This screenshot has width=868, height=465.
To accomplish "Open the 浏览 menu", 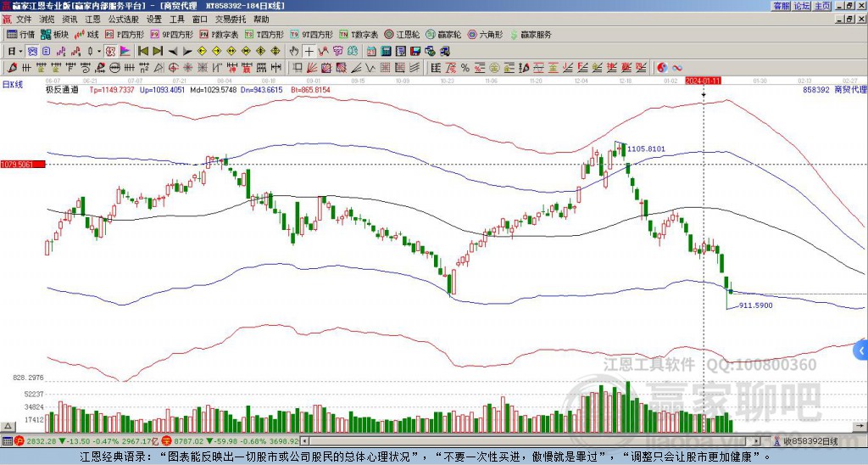I will 47,20.
